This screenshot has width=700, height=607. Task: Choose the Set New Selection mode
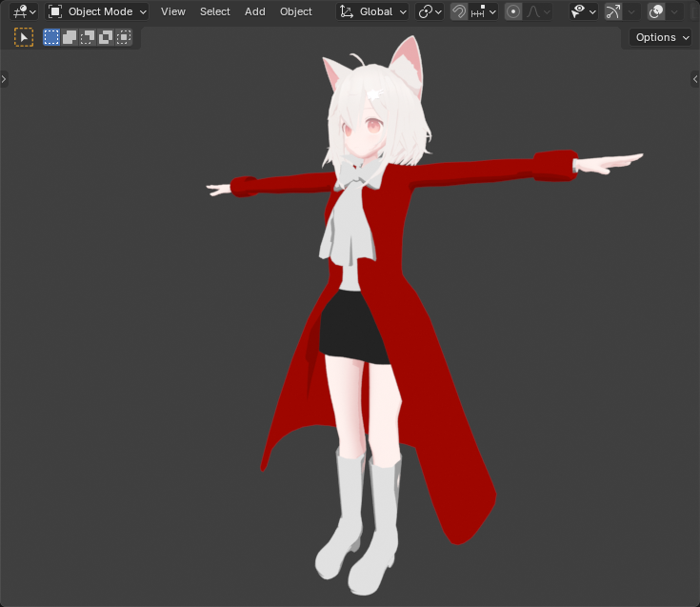(x=51, y=37)
